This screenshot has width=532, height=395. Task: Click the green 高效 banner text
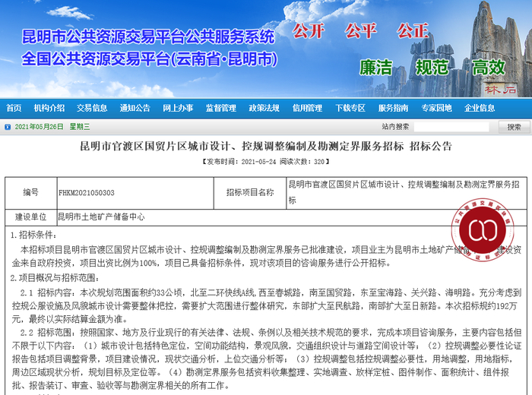(x=489, y=68)
